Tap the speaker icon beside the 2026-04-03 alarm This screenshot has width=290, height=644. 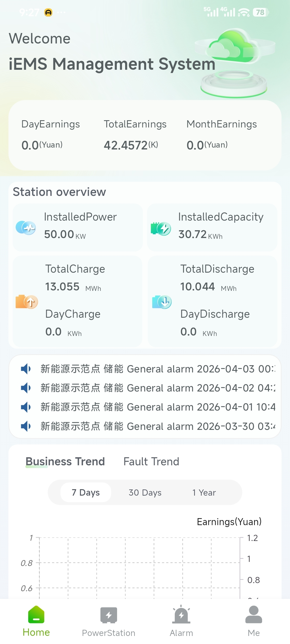point(26,369)
